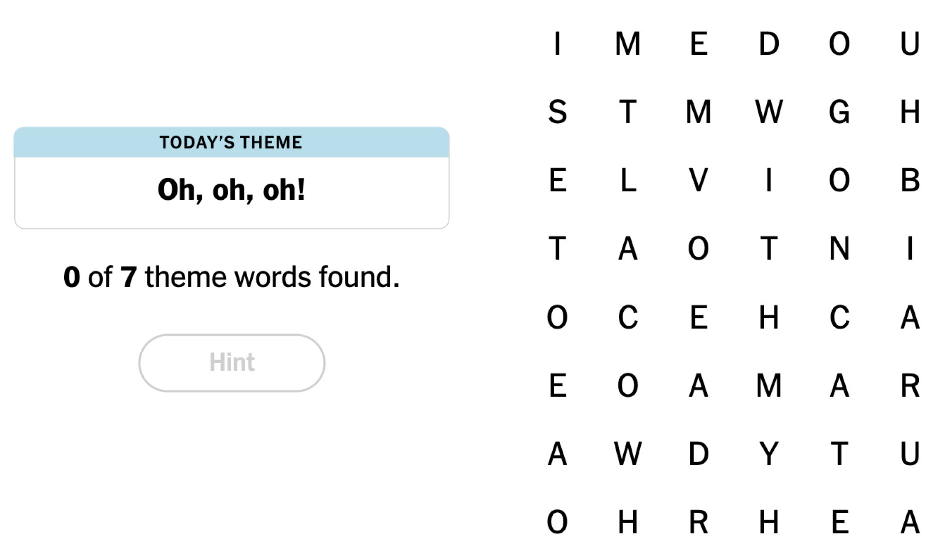Click the letter O at the bottom-left corner
The height and width of the screenshot is (560, 945).
[558, 522]
